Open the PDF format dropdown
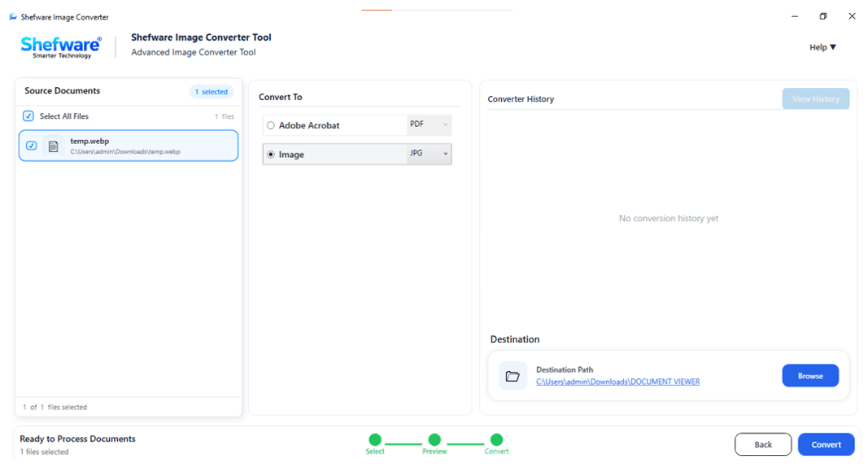This screenshot has width=868, height=472. [x=429, y=125]
